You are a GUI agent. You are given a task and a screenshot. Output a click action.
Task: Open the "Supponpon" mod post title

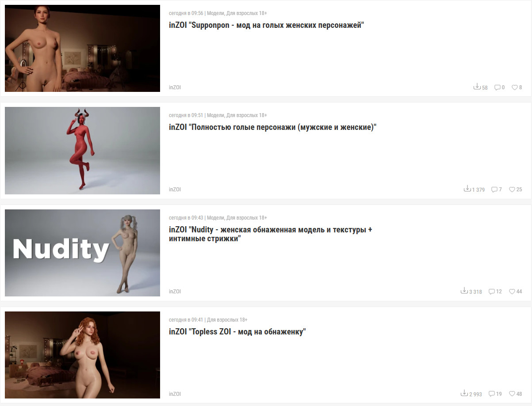click(x=266, y=25)
